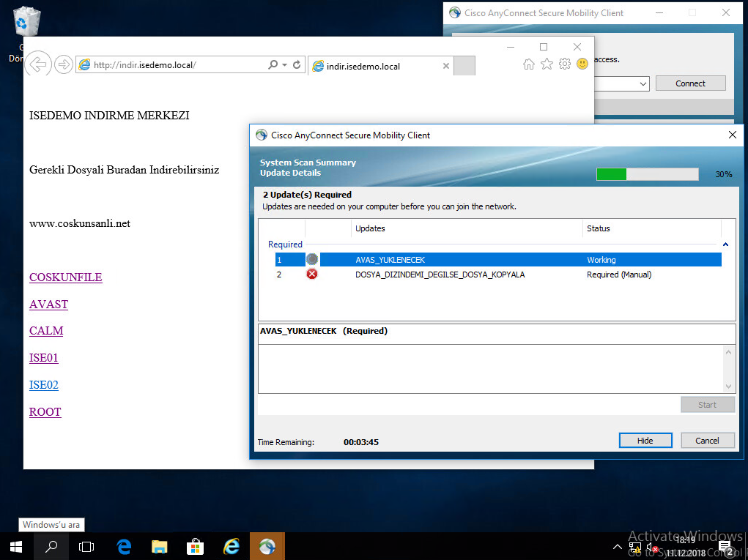Image resolution: width=748 pixels, height=560 pixels.
Task: Open the Windows Start menu
Action: tap(15, 546)
